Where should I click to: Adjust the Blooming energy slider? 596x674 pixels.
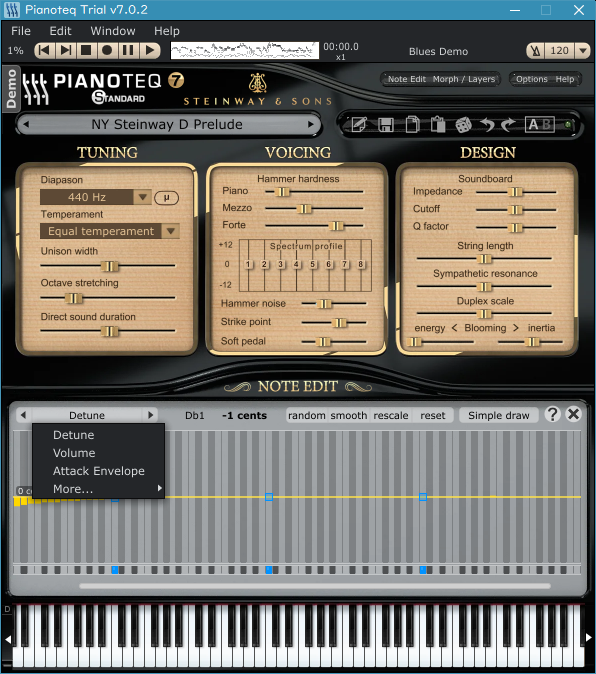point(415,342)
